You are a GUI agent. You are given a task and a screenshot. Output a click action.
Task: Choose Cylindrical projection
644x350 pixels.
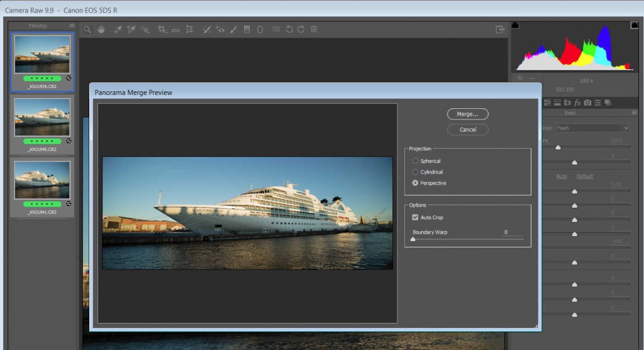[415, 172]
